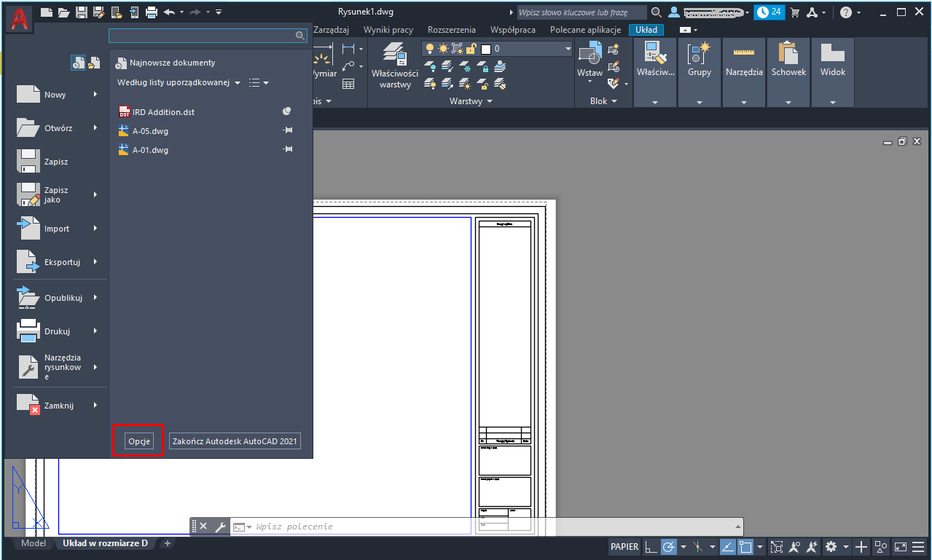Switch to the Rozszerzenia ribbon tab

click(x=452, y=30)
